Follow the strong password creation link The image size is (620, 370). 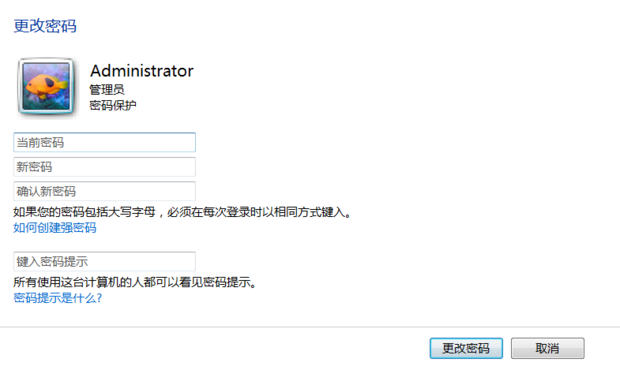[55, 228]
